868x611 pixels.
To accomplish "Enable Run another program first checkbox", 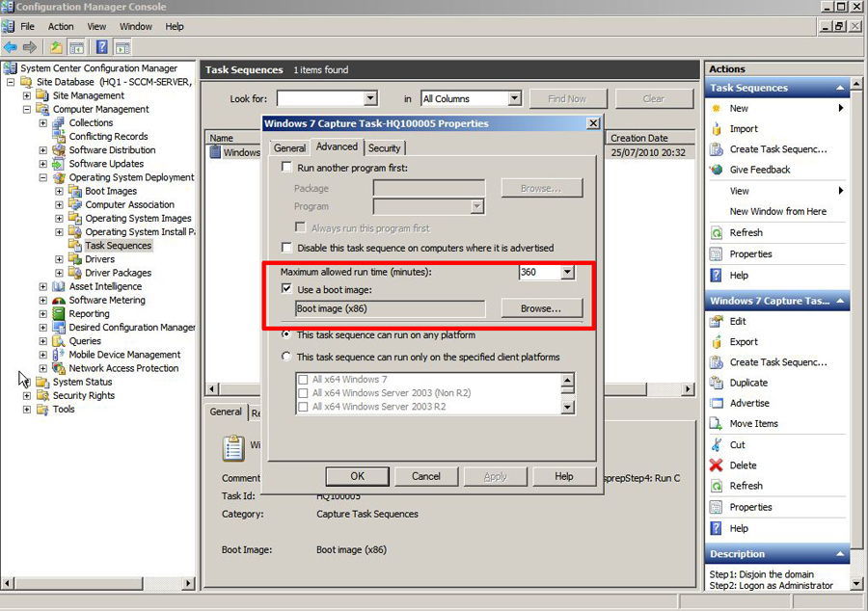I will click(x=286, y=167).
